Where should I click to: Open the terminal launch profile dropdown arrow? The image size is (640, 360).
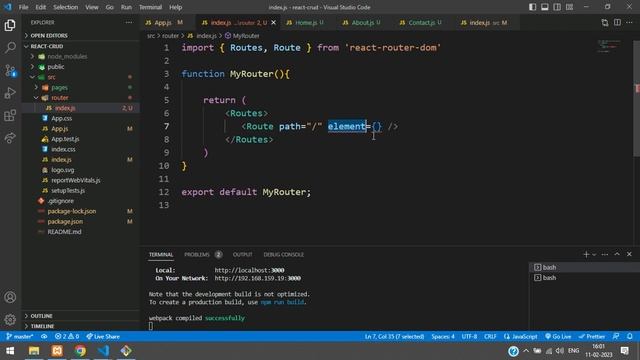click(x=594, y=254)
